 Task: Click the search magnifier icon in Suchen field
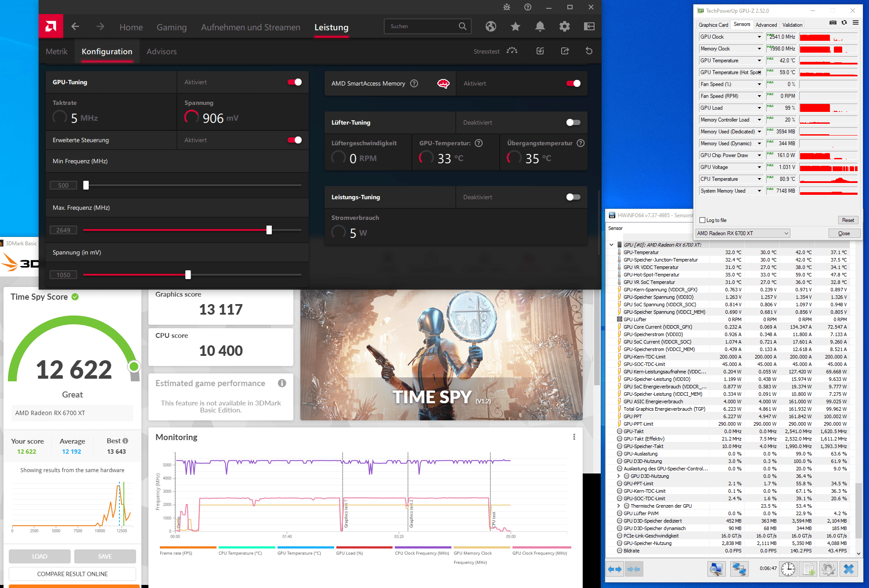tap(462, 26)
